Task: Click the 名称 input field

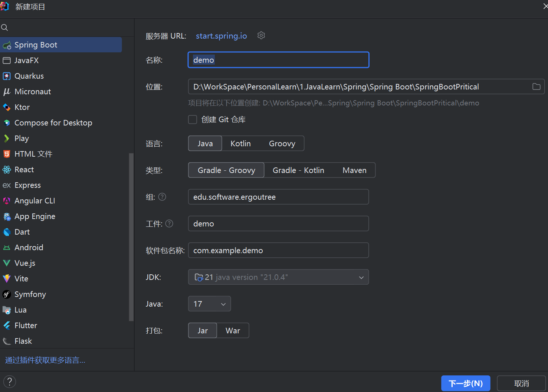Action: click(x=278, y=60)
